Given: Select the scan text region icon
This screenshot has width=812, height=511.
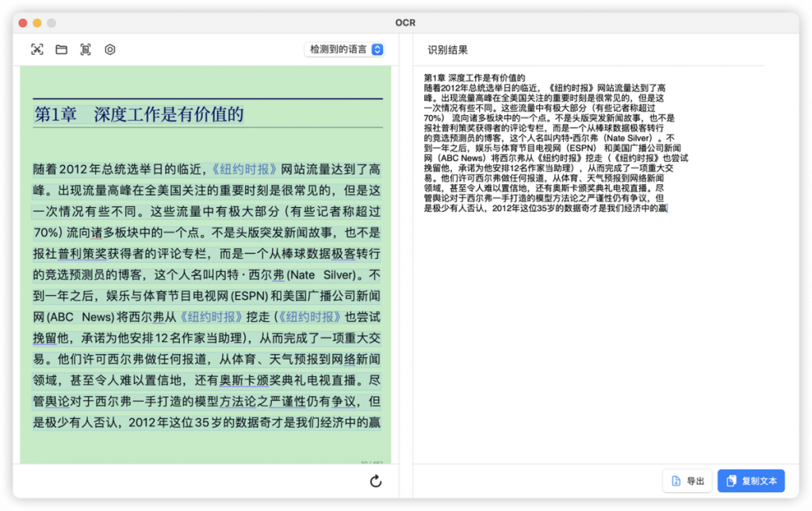Looking at the screenshot, I should click(x=86, y=49).
